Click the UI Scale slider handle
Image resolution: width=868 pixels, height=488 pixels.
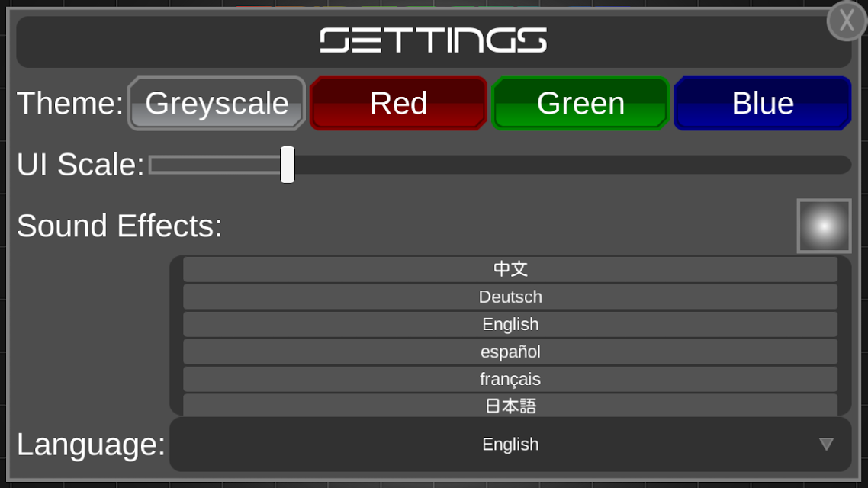(288, 165)
